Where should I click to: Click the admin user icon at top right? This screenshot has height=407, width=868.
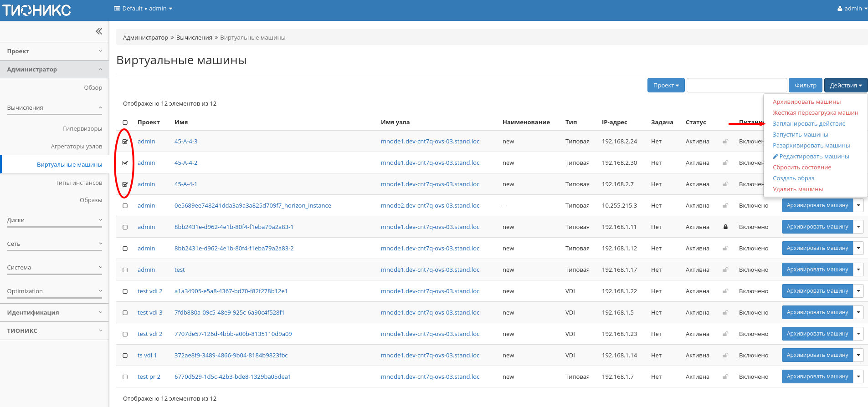[x=840, y=9]
